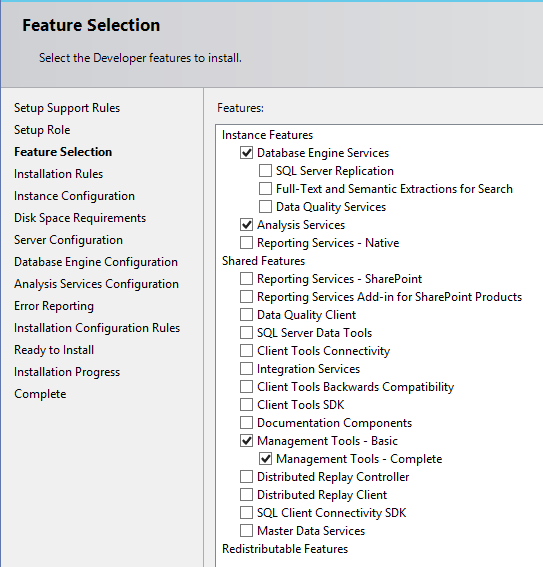This screenshot has height=567, width=543.
Task: Enable Reporting Services - Native checkbox
Action: pos(247,243)
